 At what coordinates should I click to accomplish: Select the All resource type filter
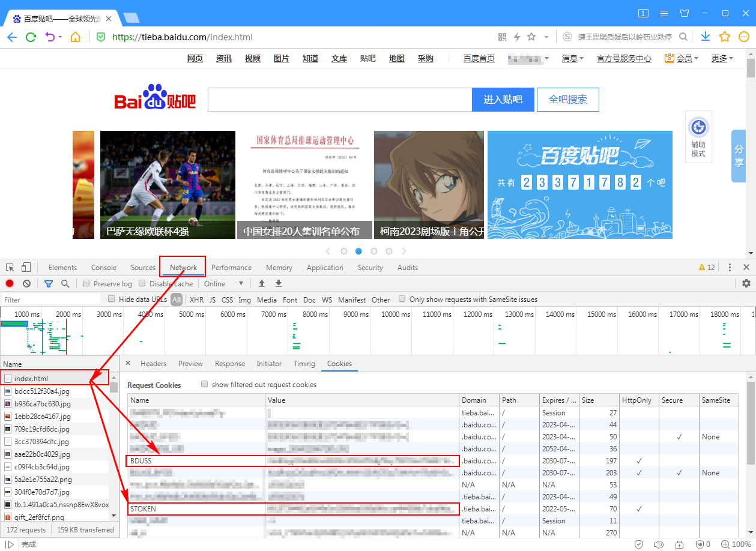coord(177,300)
